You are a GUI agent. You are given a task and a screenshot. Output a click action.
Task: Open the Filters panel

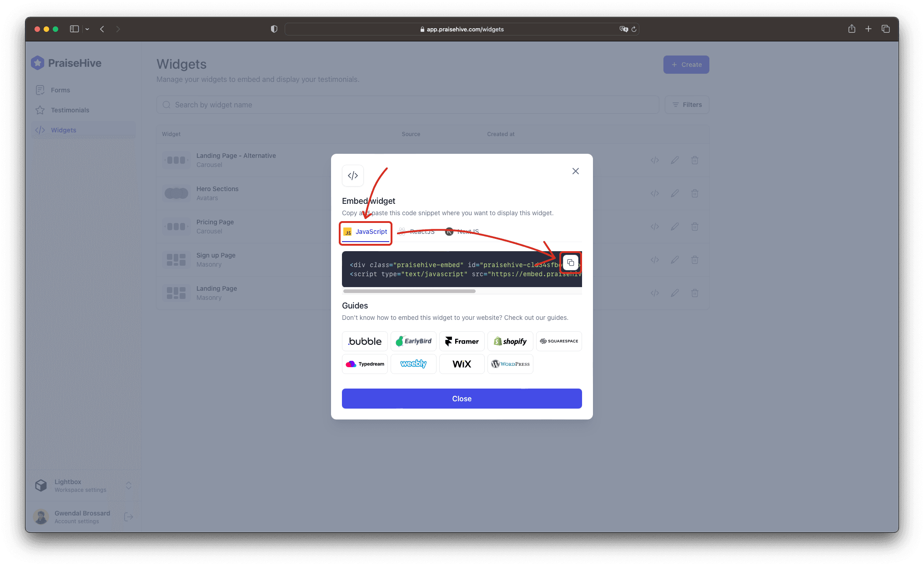tap(687, 104)
